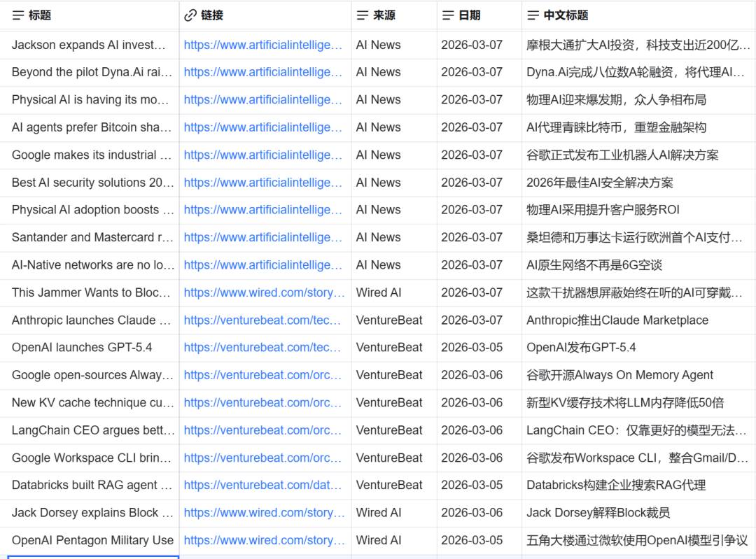756x559 pixels.
Task: Select the title cell 'OpenAI launches GPT-5.4'
Action: pos(90,348)
